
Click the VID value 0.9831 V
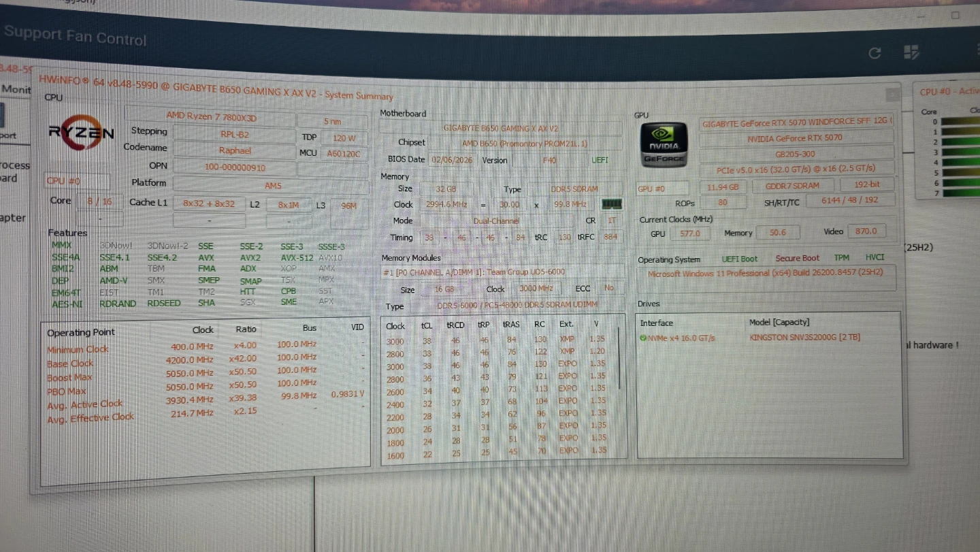347,394
